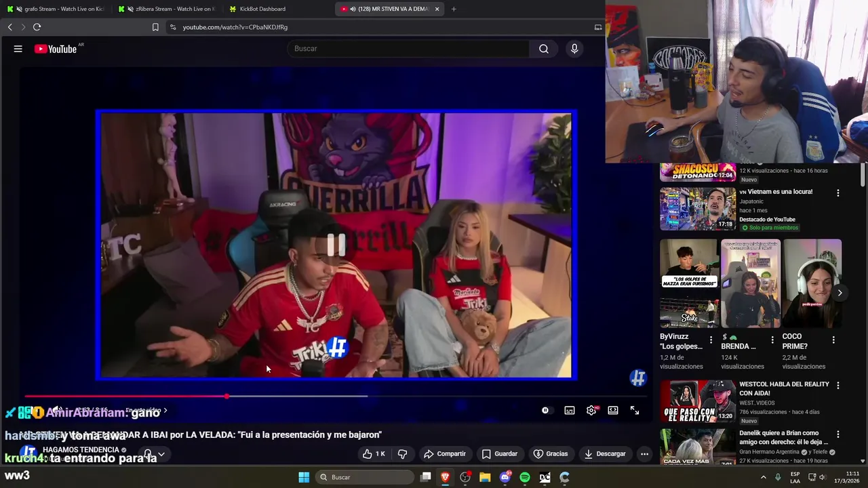This screenshot has width=868, height=488.
Task: Open WESTCOL HABLA DEL REALITY thumbnail
Action: pos(698,401)
